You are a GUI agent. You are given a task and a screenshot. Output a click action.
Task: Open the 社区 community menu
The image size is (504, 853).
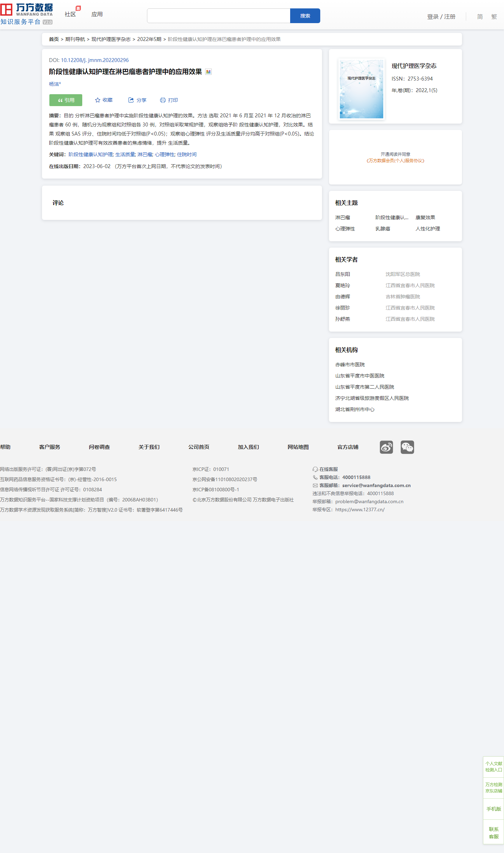click(x=70, y=14)
